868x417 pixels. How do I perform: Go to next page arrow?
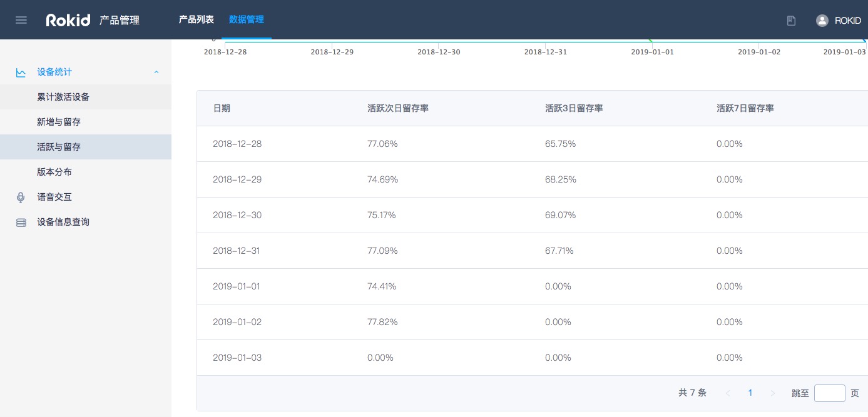pos(773,393)
